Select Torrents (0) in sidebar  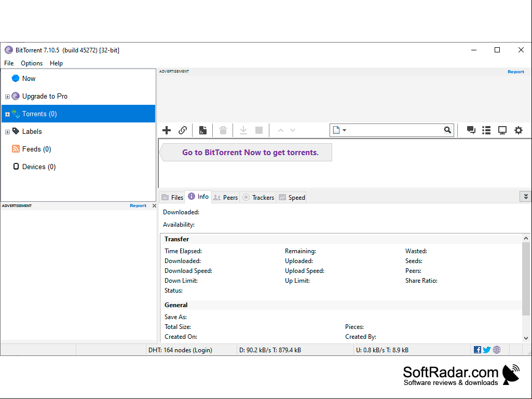[x=78, y=114]
